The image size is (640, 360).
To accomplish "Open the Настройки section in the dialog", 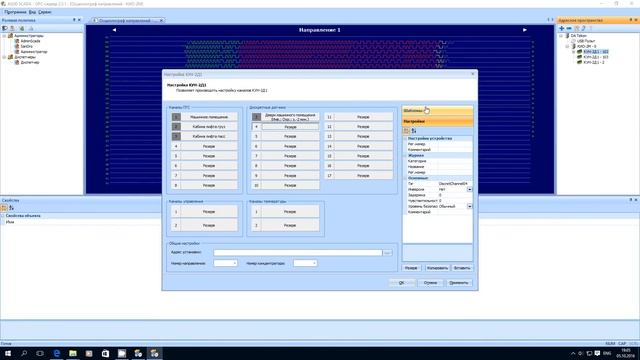I will [x=437, y=121].
